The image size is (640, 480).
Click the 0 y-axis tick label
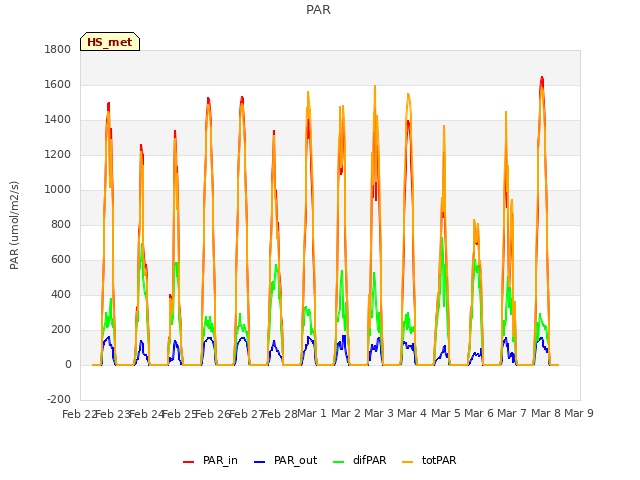click(x=68, y=364)
